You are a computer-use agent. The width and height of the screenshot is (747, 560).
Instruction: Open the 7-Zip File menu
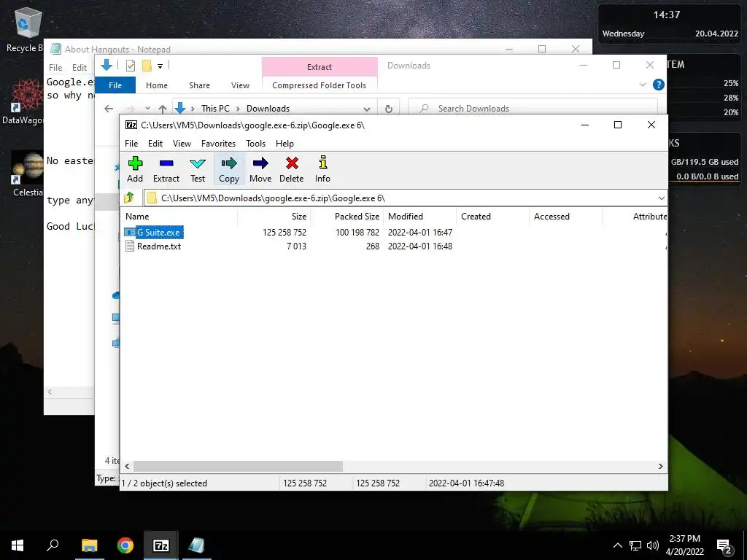[131, 144]
